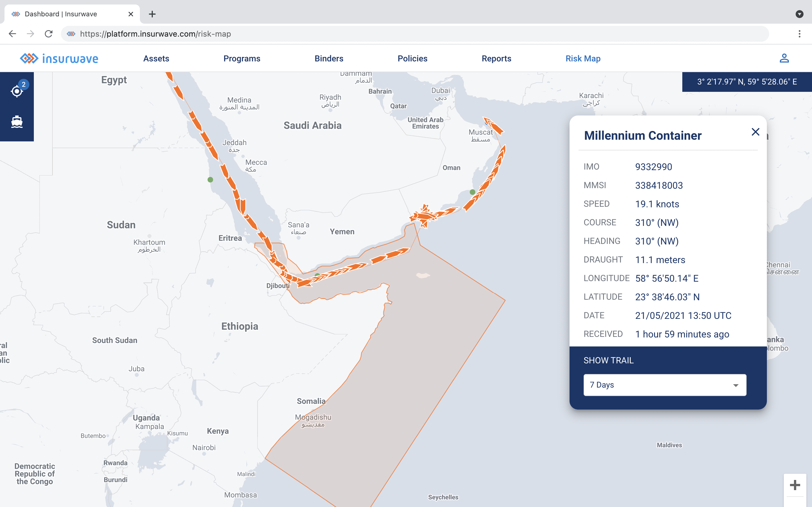Image resolution: width=812 pixels, height=507 pixels.
Task: Close the Millennium Container info panel
Action: (755, 132)
